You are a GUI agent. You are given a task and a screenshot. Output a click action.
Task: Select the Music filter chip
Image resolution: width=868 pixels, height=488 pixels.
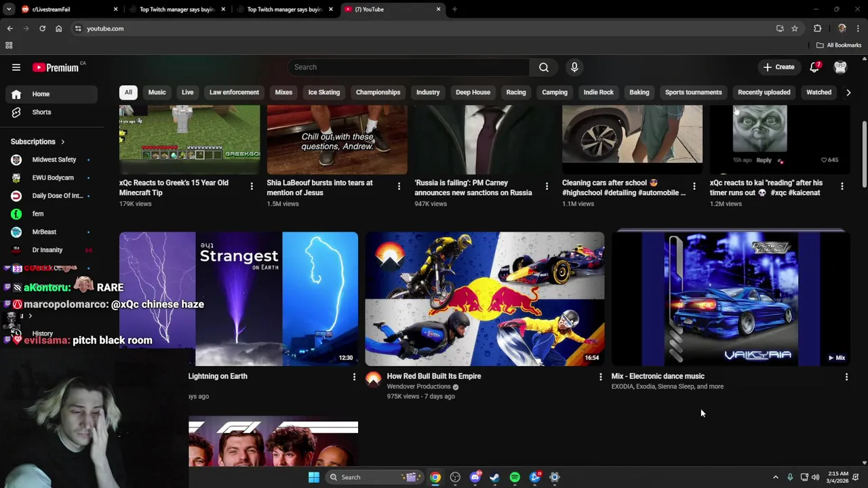tap(157, 92)
